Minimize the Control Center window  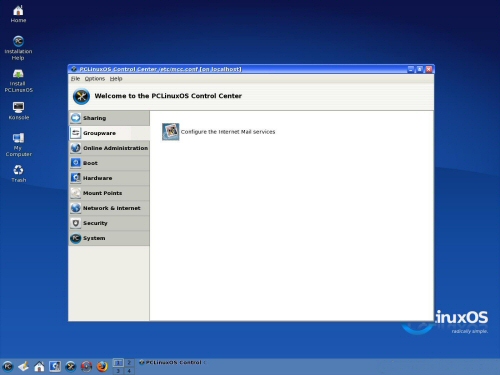click(411, 69)
